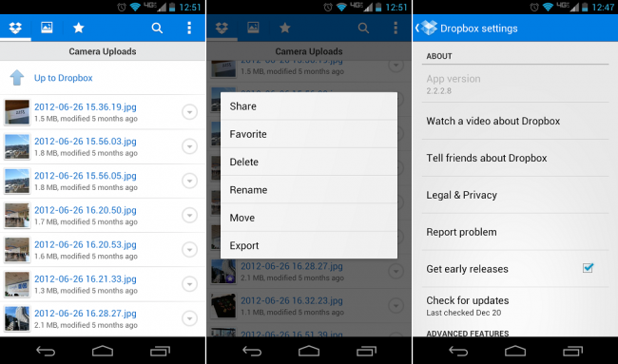Open the Favorites star tab in left screen
Viewport: 618px width, 364px height.
pyautogui.click(x=78, y=28)
